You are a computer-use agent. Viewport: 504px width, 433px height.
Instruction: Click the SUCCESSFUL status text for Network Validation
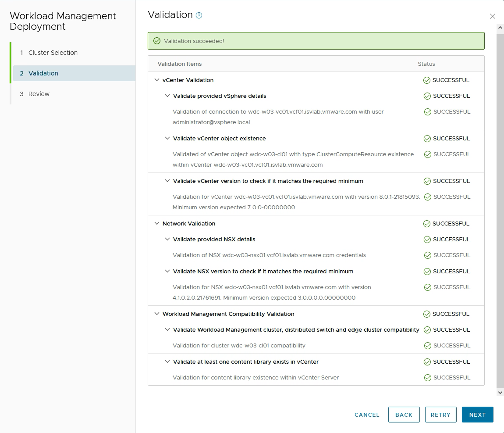click(451, 224)
